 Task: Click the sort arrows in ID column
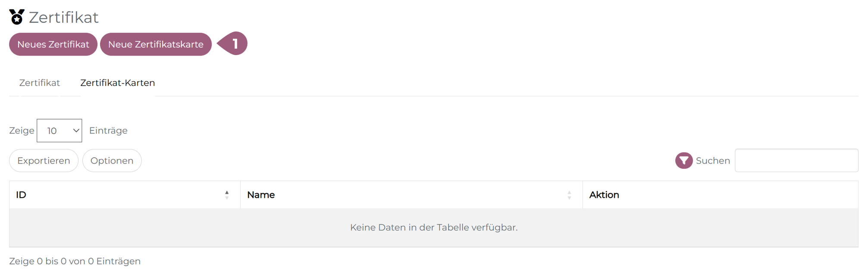(227, 195)
